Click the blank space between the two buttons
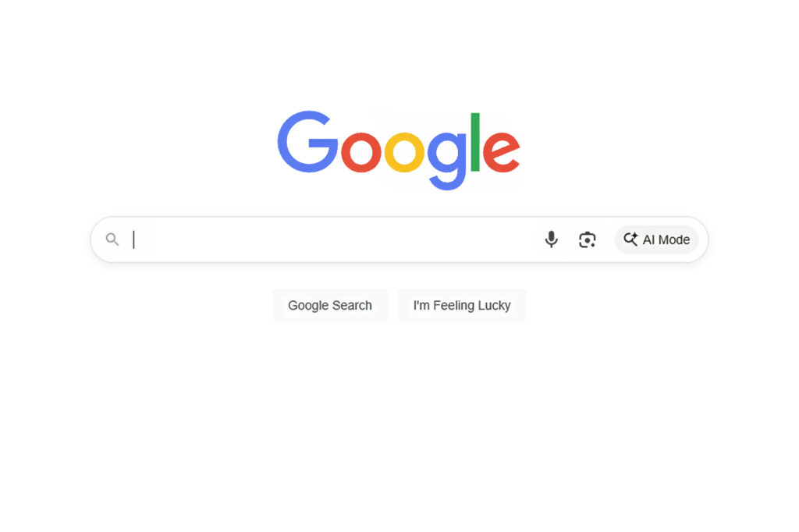 tap(393, 305)
